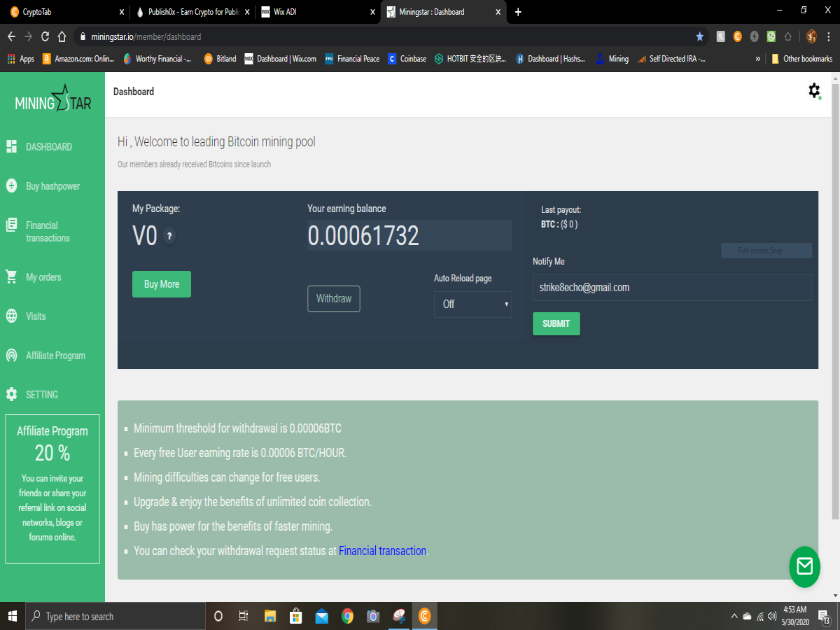Image resolution: width=840 pixels, height=630 pixels.
Task: Submit the notify email with SUBMIT
Action: 556,323
